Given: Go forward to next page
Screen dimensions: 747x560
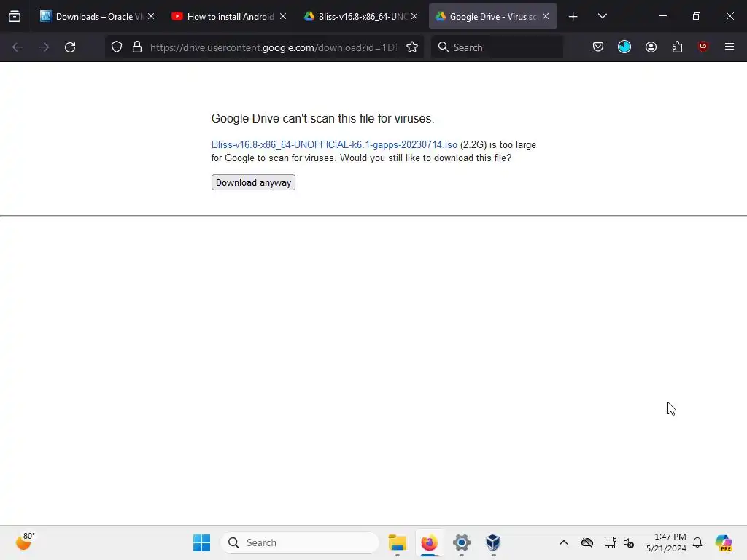Looking at the screenshot, I should (44, 47).
